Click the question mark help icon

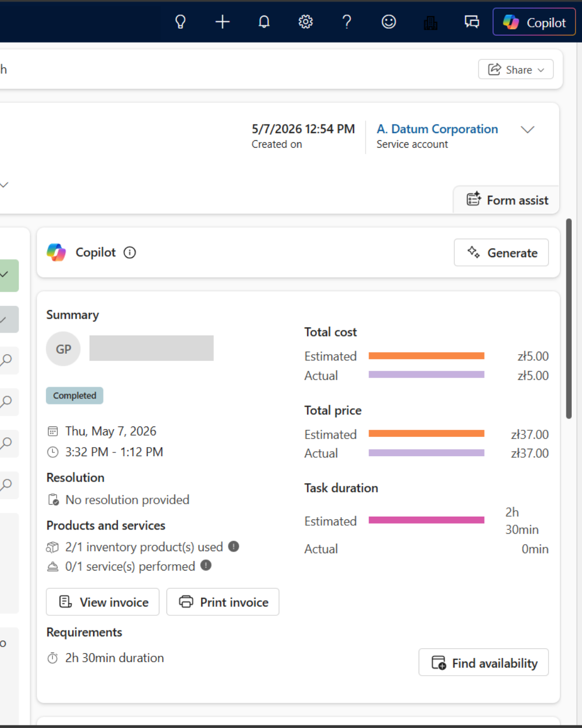point(347,22)
